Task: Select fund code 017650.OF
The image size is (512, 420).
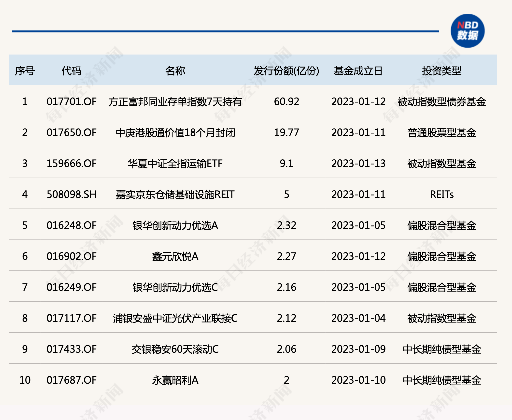Action: click(x=71, y=133)
